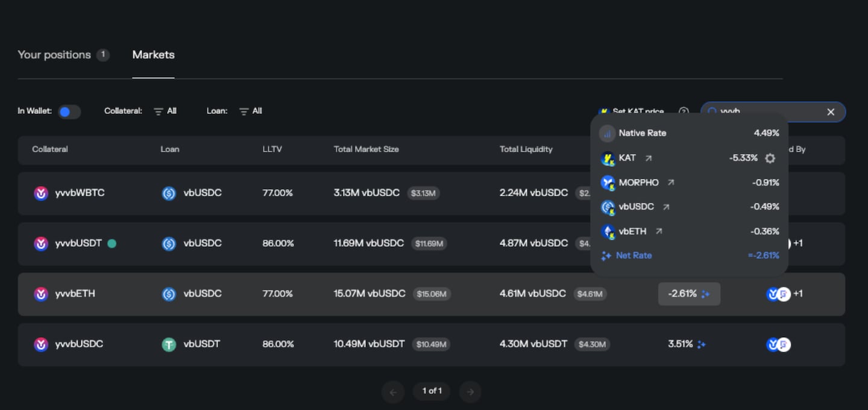Click the -2.61% rate badge
The height and width of the screenshot is (410, 868).
pyautogui.click(x=688, y=294)
